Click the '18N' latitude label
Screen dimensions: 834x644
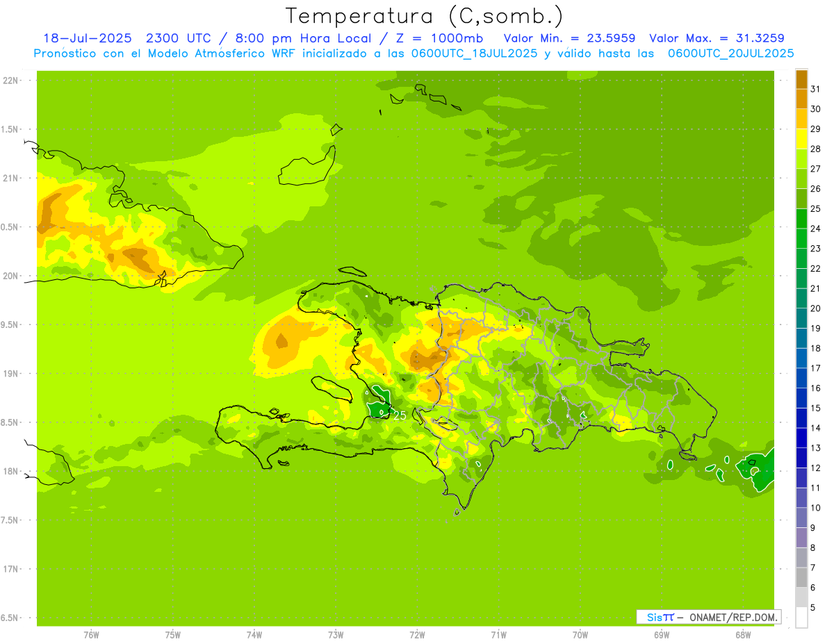pos(10,471)
